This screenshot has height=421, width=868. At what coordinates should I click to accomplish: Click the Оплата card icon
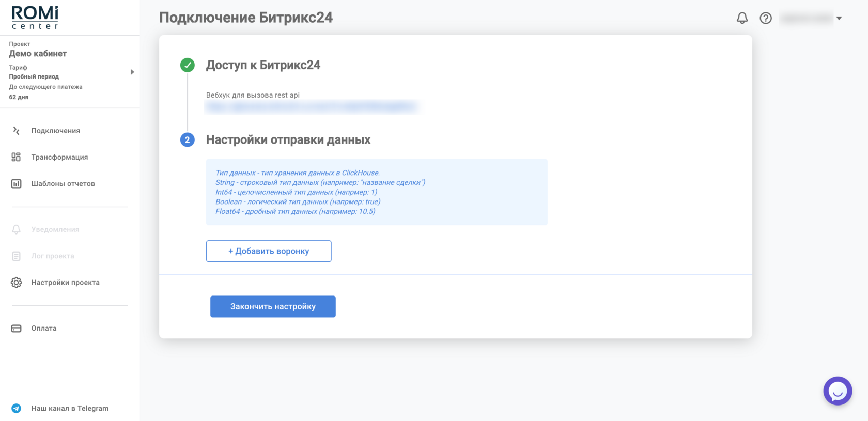(16, 329)
